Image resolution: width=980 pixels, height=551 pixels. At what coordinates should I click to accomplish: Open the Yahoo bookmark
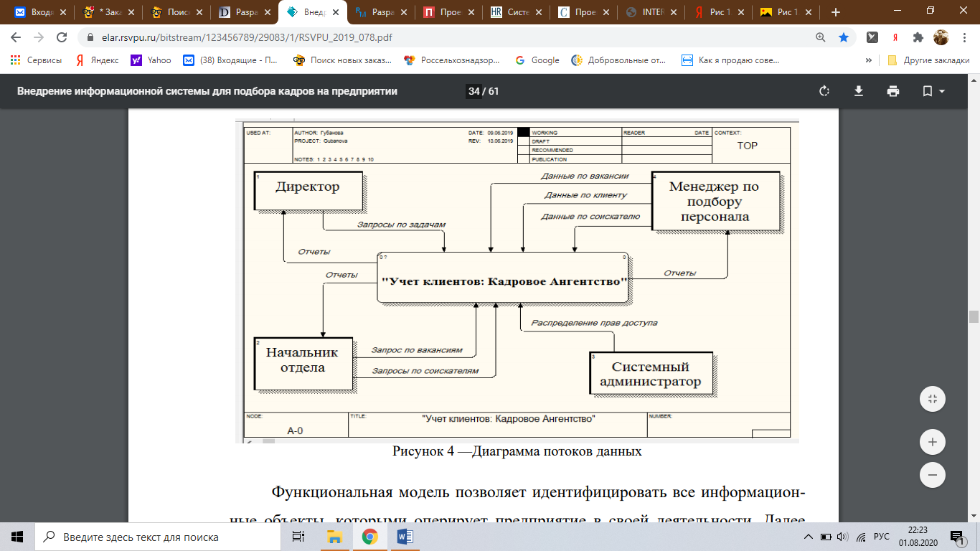(x=151, y=60)
